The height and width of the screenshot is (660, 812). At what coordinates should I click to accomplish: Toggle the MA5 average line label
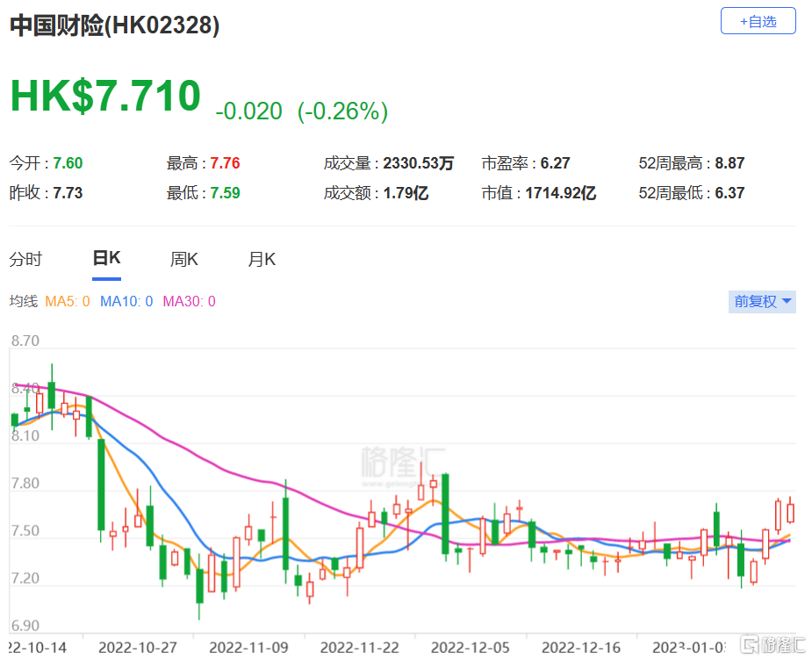point(68,301)
